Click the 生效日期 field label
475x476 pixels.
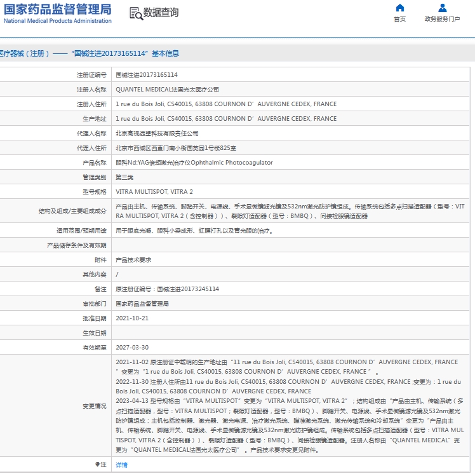pyautogui.click(x=95, y=333)
